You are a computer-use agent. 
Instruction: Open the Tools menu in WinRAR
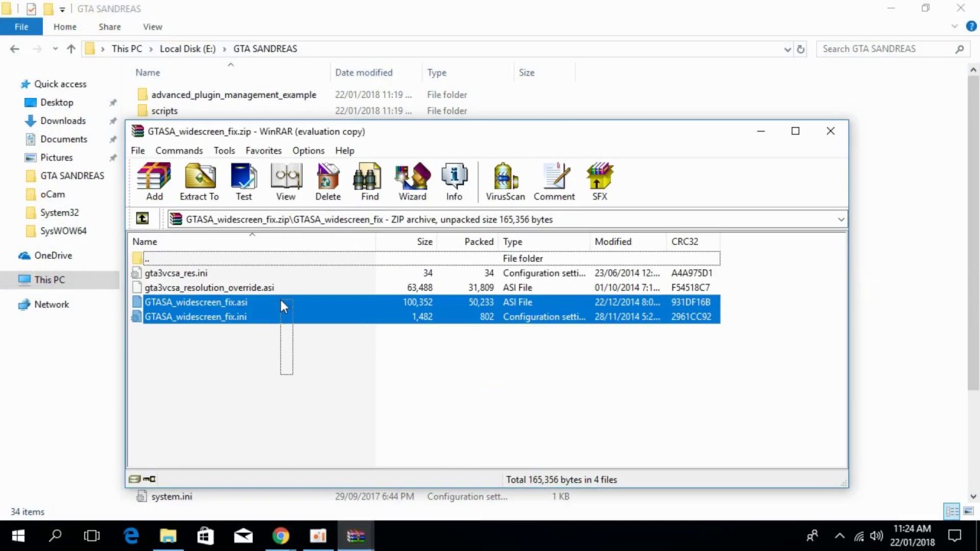(x=224, y=151)
